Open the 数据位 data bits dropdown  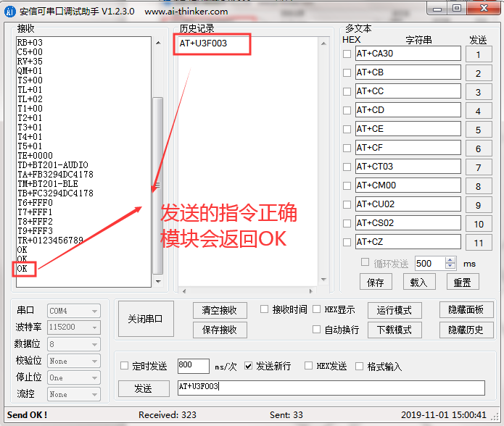74,344
